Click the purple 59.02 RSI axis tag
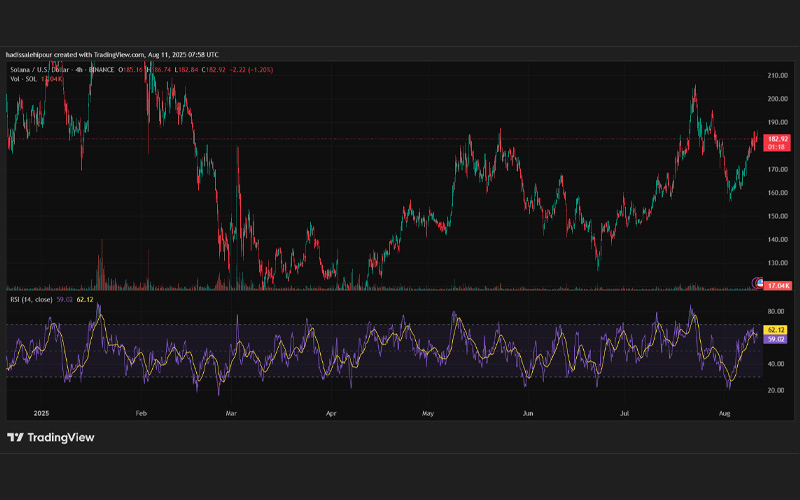The image size is (800, 500). click(x=776, y=339)
